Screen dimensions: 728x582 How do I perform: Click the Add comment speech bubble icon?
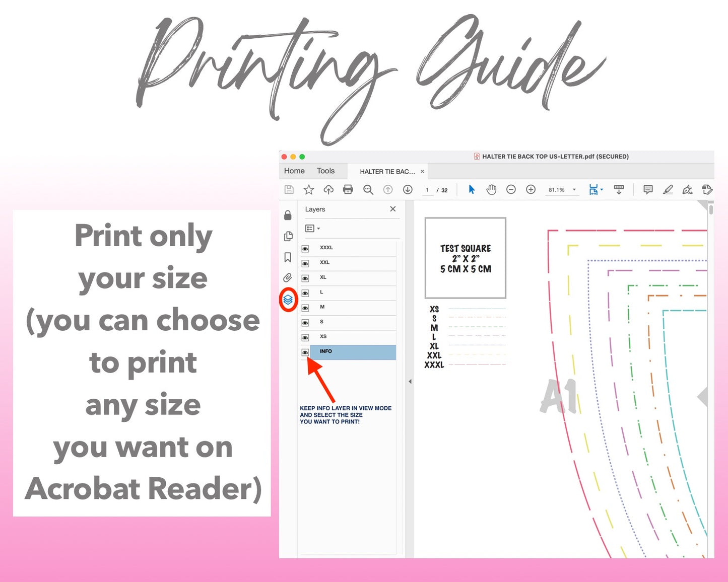pos(648,190)
